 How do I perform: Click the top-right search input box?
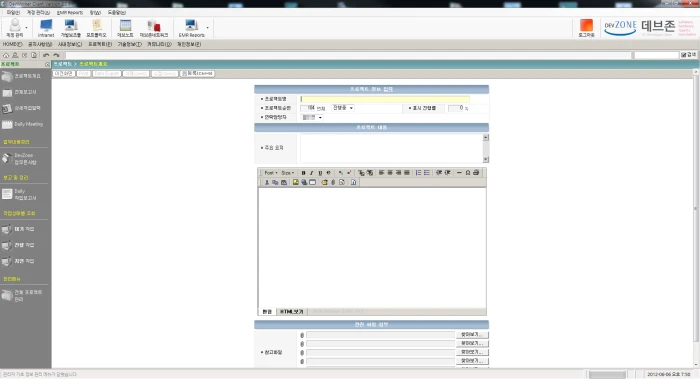[656, 55]
